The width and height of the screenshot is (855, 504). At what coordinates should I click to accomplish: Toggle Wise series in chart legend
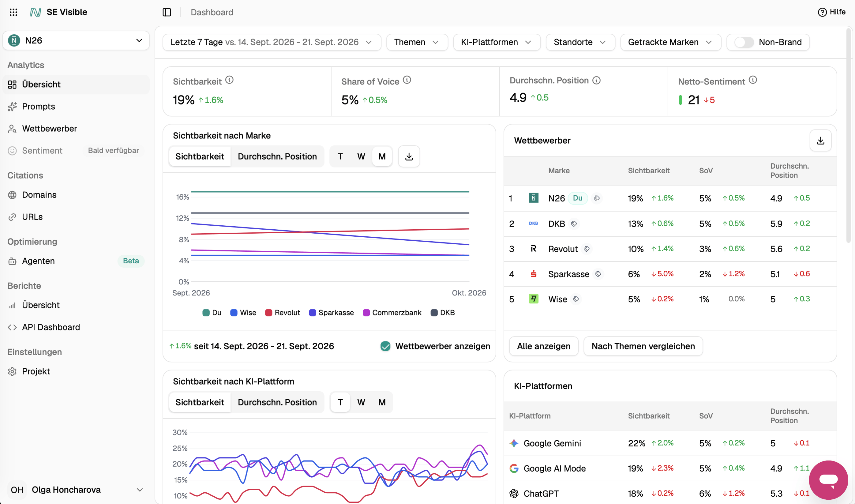coord(243,312)
